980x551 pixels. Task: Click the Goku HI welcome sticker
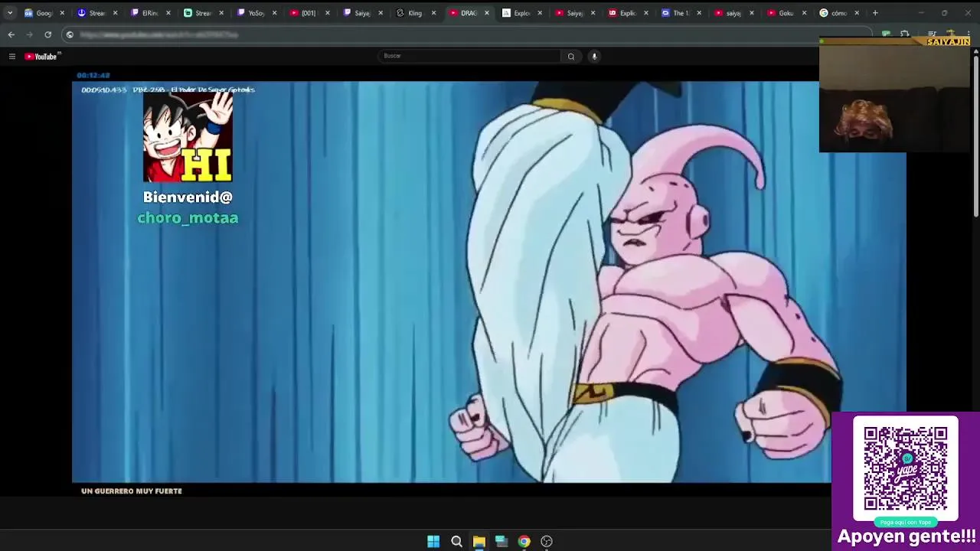[x=188, y=137]
